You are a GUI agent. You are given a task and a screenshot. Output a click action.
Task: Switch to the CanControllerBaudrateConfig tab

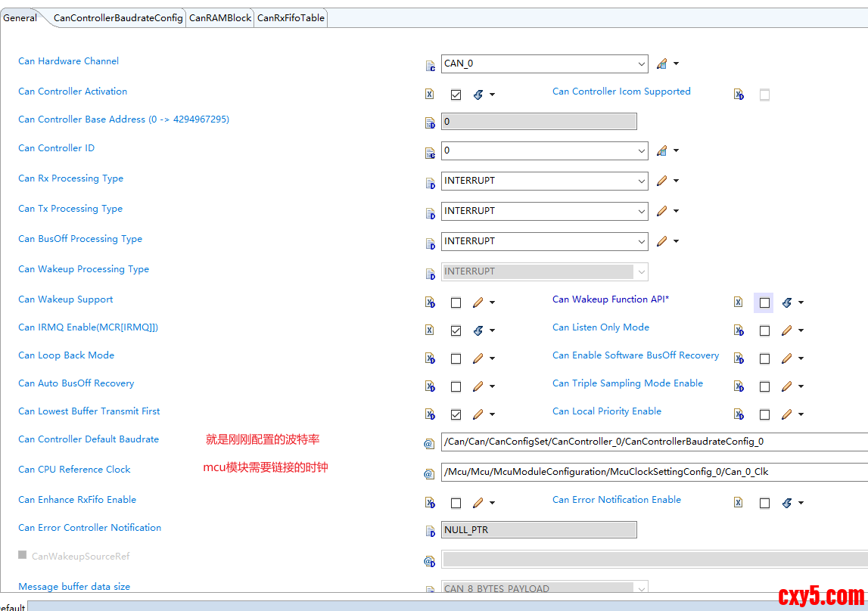point(118,18)
